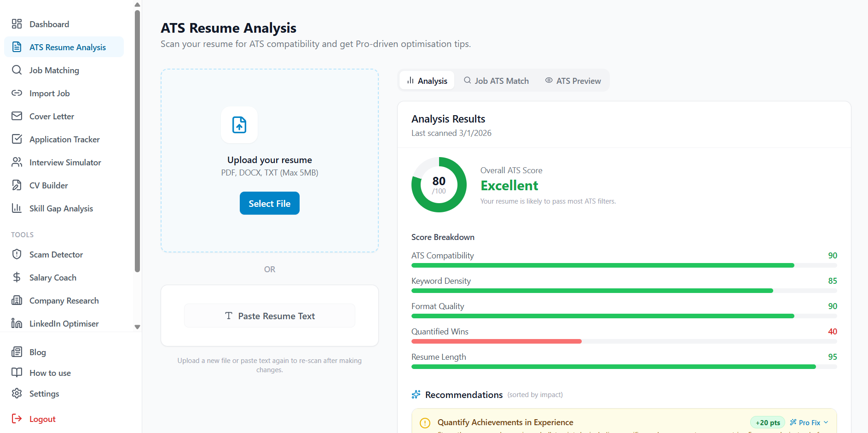Image resolution: width=868 pixels, height=433 pixels.
Task: Go to Interview Simulator page
Action: tap(64, 162)
